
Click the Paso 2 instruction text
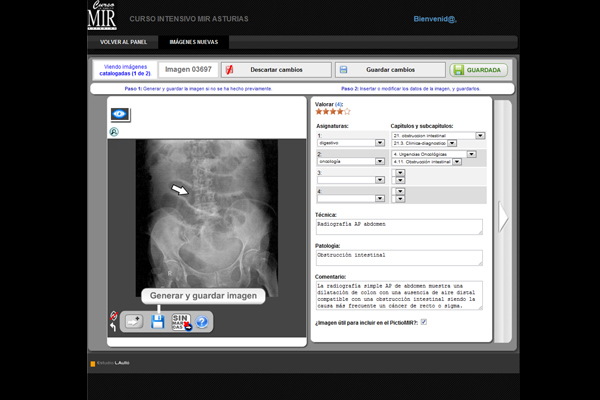pyautogui.click(x=411, y=89)
